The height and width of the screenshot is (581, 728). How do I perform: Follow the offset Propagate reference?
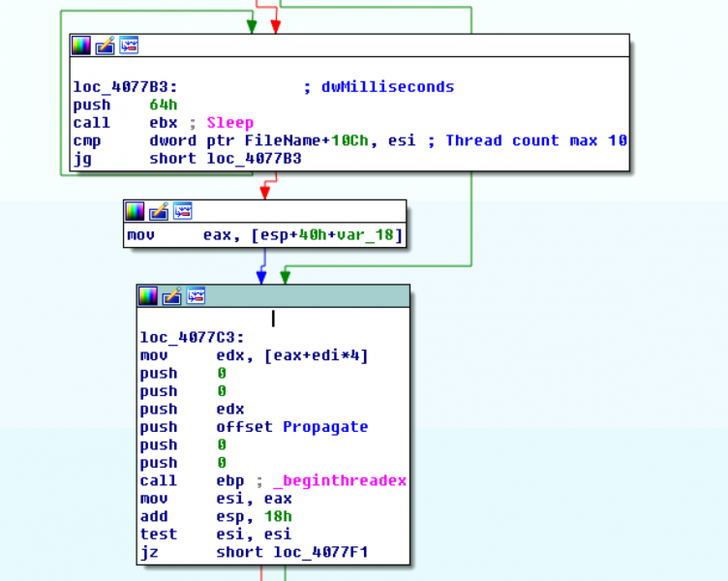[x=325, y=427]
